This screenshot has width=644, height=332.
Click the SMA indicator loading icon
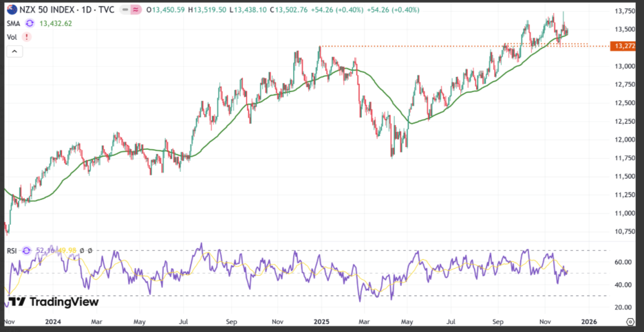tap(29, 23)
